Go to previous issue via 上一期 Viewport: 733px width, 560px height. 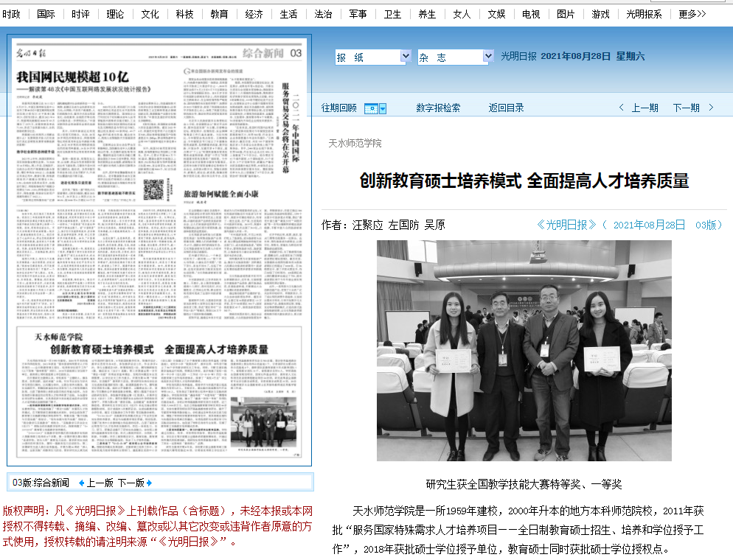pos(645,108)
